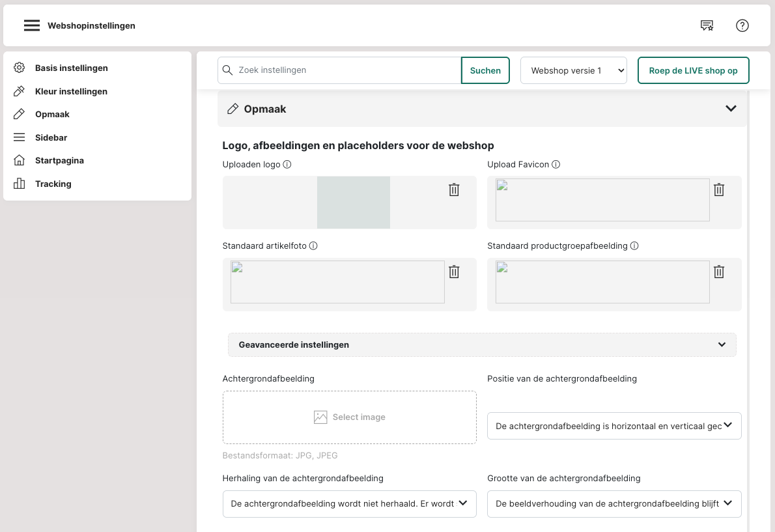
Task: Expand Geavanceerde instellingen panel
Action: pyautogui.click(x=482, y=344)
